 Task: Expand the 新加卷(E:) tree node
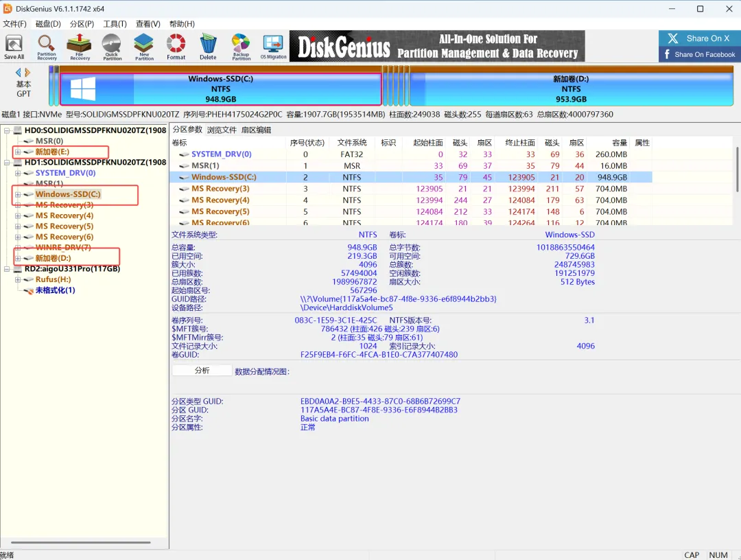point(17,152)
